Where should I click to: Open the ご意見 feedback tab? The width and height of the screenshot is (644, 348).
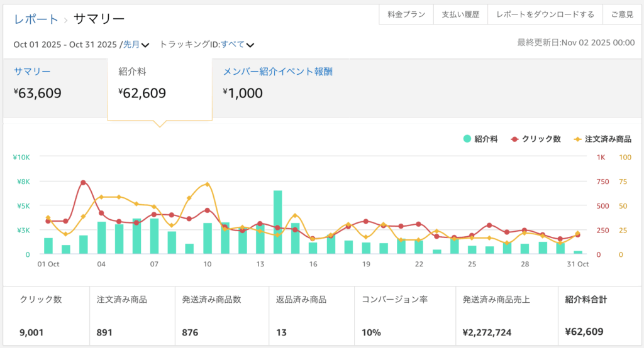coord(622,14)
